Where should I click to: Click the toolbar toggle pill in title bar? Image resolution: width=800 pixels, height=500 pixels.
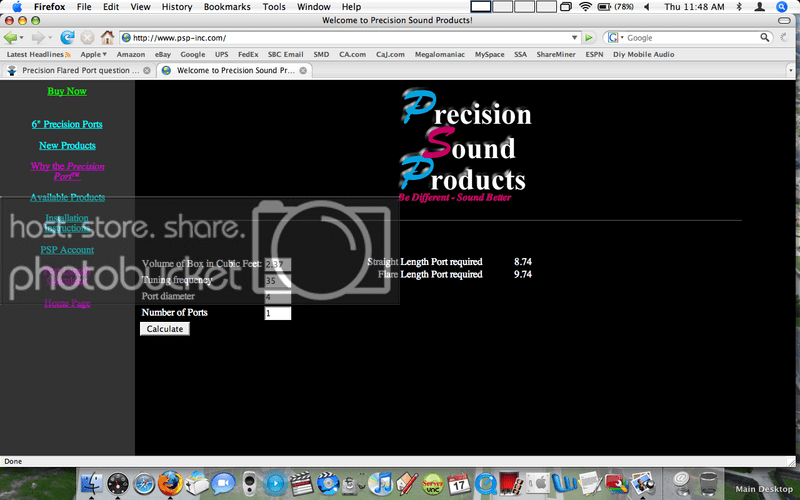784,20
